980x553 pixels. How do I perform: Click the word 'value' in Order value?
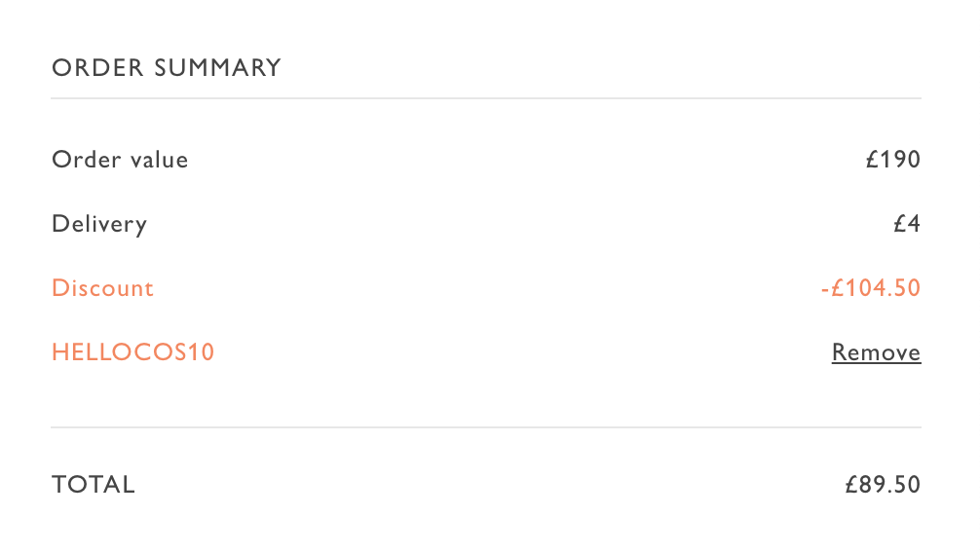click(160, 160)
